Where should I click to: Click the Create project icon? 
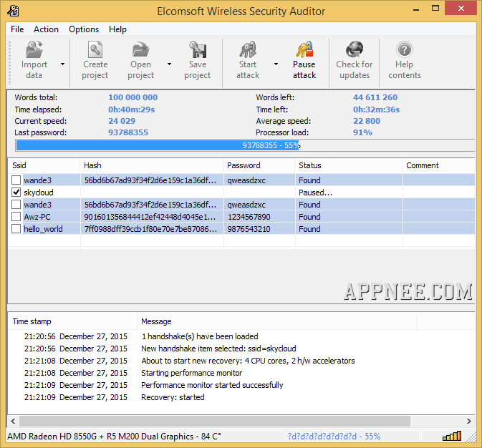click(x=95, y=50)
